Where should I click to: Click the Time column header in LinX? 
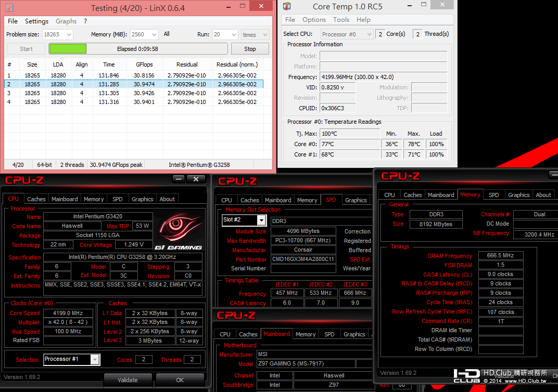pos(109,64)
